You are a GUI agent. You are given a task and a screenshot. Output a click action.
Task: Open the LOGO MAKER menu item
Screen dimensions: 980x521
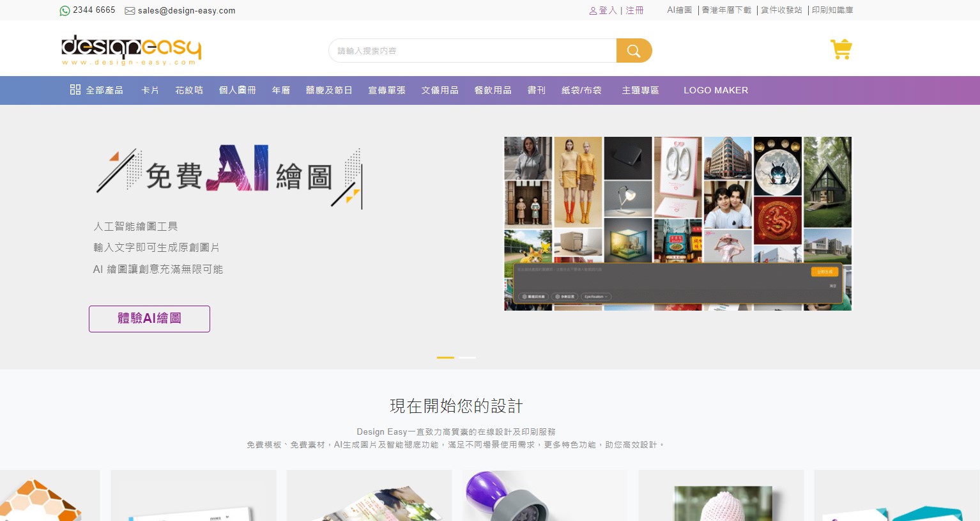(x=716, y=90)
